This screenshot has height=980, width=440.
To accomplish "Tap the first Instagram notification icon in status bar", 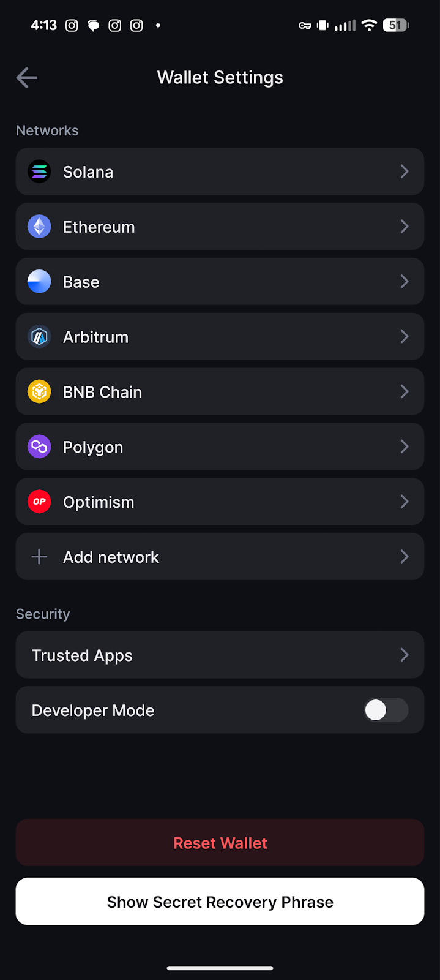I will (x=72, y=26).
